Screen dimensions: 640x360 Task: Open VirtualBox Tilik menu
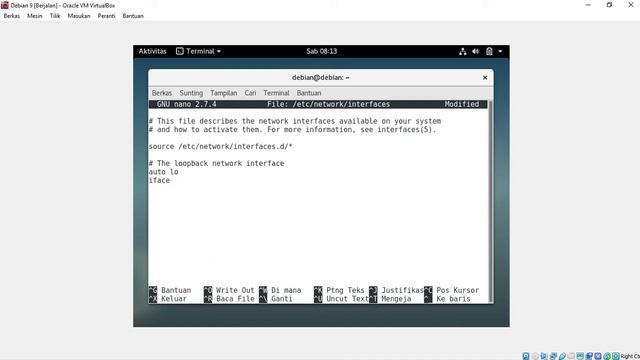[x=55, y=16]
